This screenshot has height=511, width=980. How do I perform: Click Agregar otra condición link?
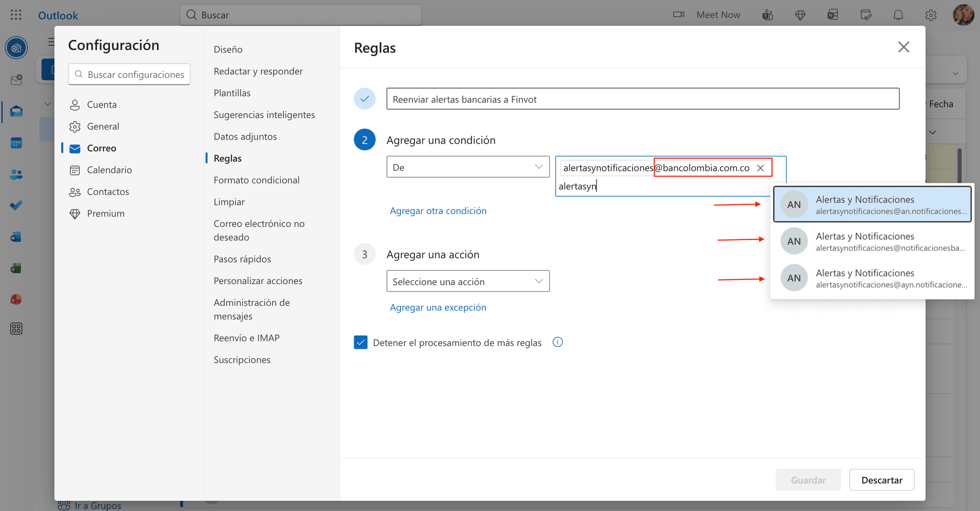tap(438, 211)
